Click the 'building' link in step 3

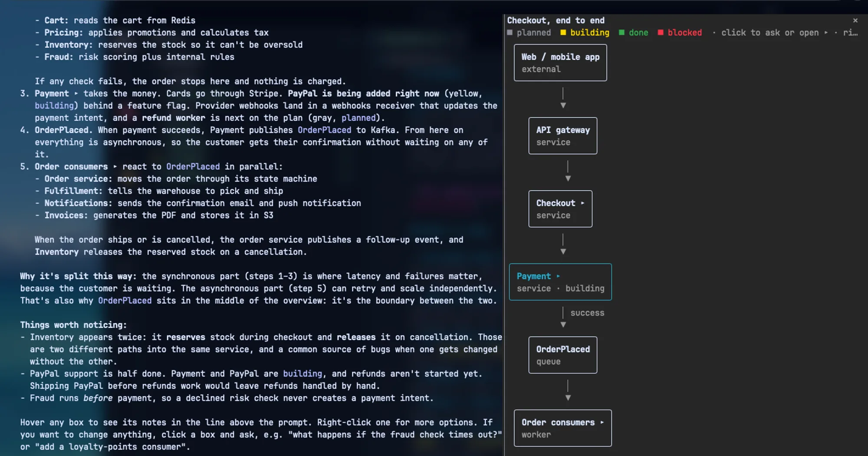(x=54, y=106)
